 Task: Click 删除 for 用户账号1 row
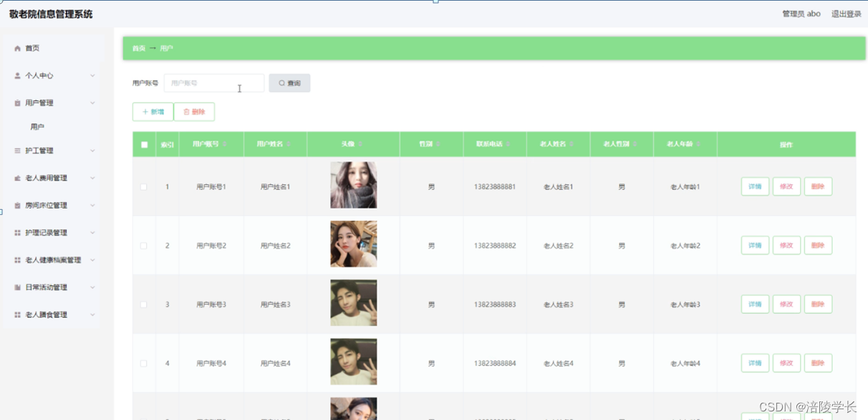click(818, 186)
